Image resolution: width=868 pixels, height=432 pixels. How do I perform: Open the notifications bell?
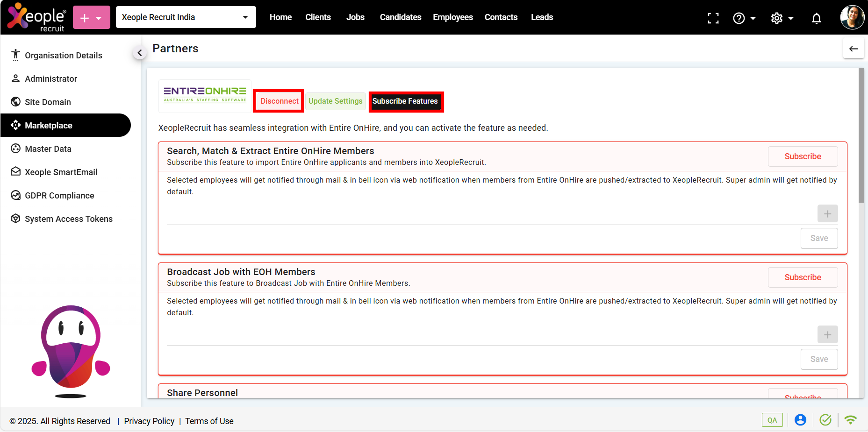point(817,18)
